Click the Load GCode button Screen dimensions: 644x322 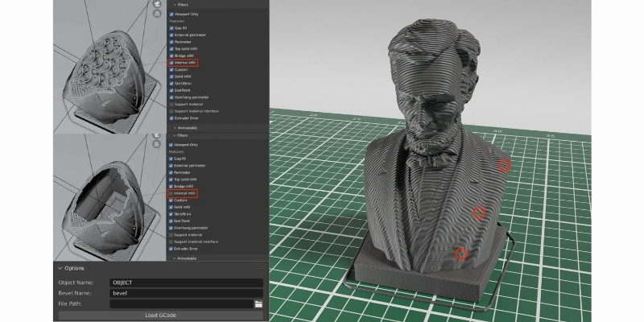tap(160, 316)
